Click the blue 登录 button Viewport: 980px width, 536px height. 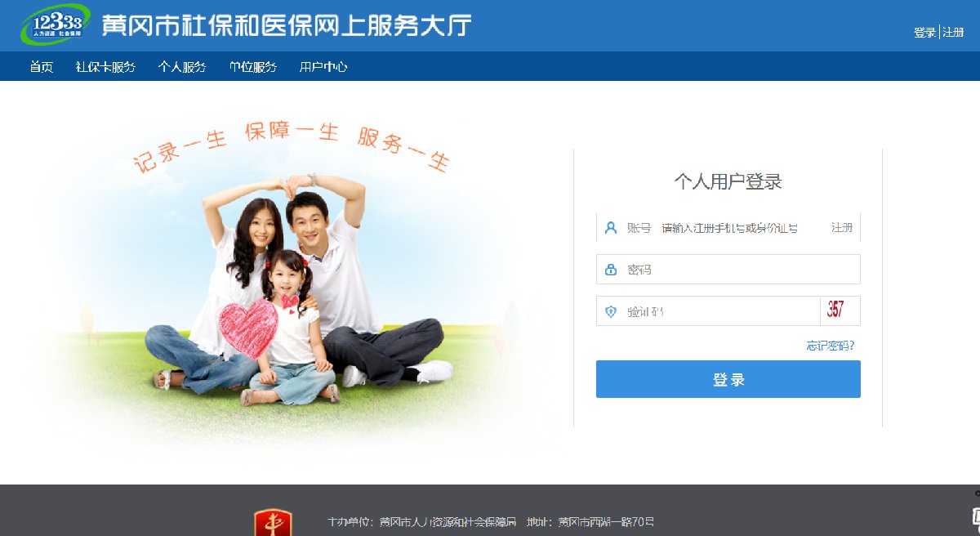pos(728,379)
